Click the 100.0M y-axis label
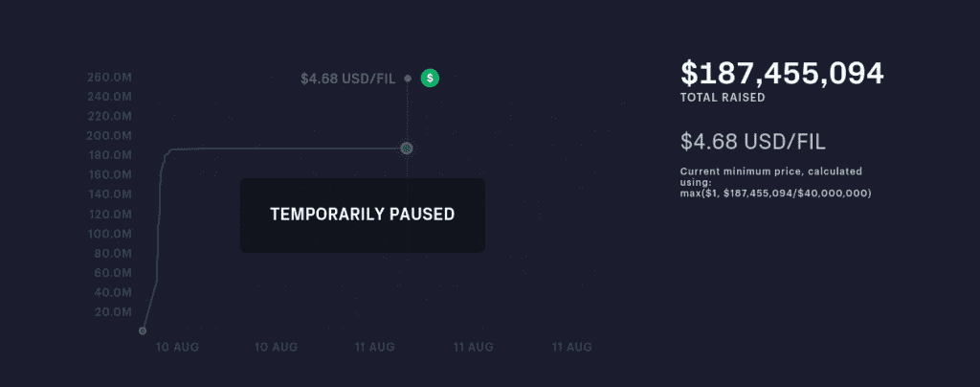Image resolution: width=980 pixels, height=387 pixels. (x=109, y=234)
